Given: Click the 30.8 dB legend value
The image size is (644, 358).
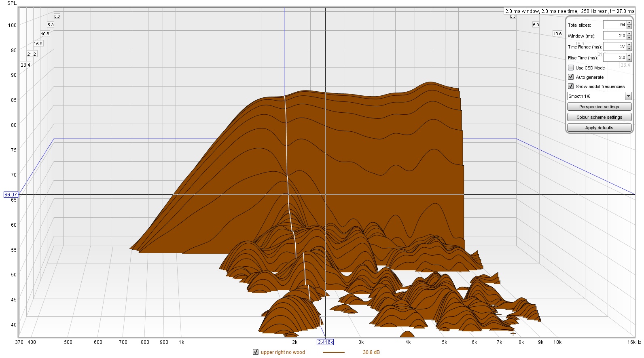Looking at the screenshot, I should pyautogui.click(x=371, y=352).
